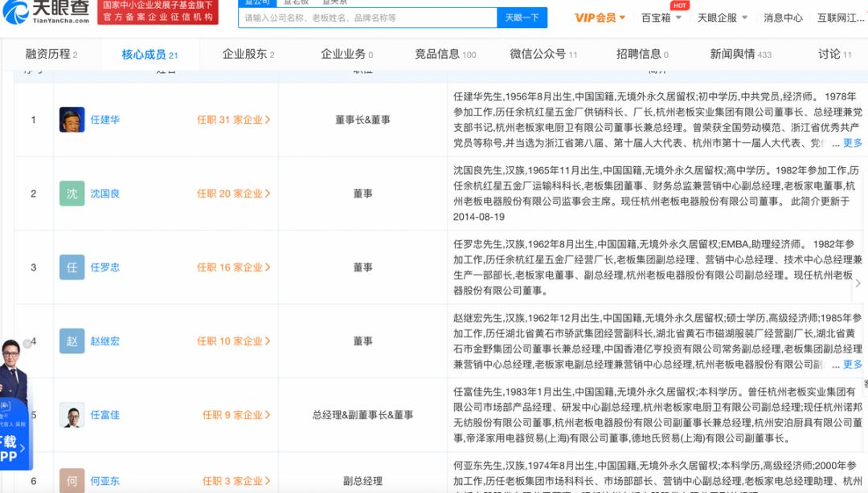The image size is (868, 493).
Task: Click the HOT badge above 百宝箱
Action: click(679, 6)
